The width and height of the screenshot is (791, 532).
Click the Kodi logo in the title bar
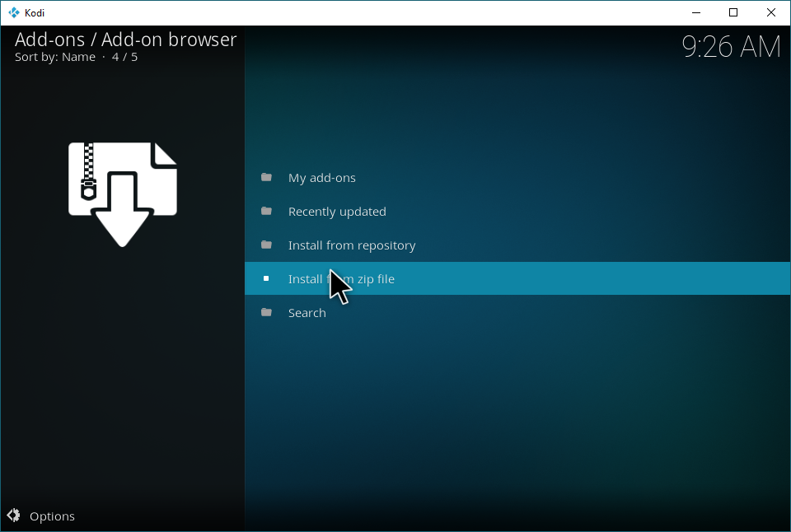[x=13, y=12]
